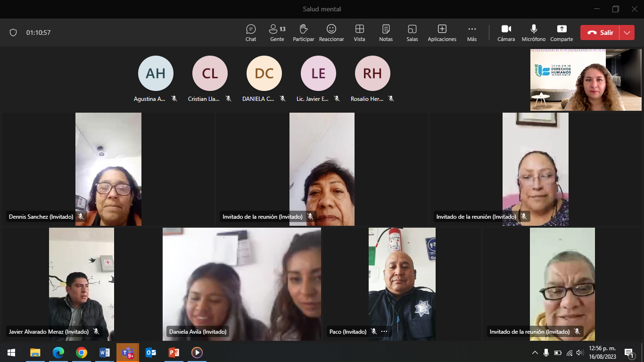The width and height of the screenshot is (644, 362).
Task: Open PowerPoint from the taskbar
Action: coord(174,353)
